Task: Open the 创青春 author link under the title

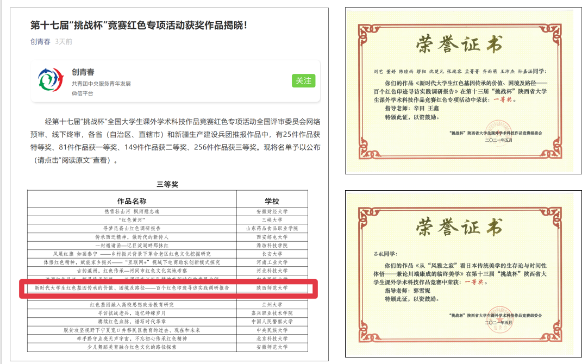Action: 40,42
